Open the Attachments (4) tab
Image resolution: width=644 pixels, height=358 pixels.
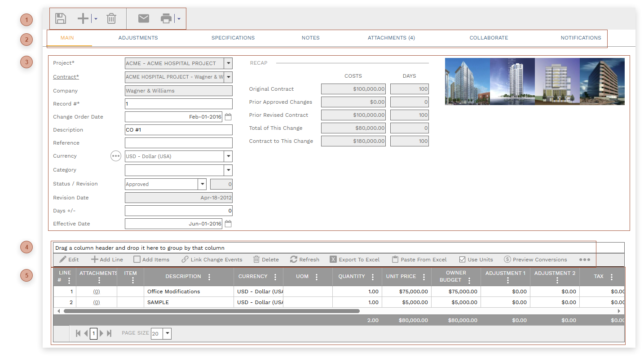(x=391, y=38)
